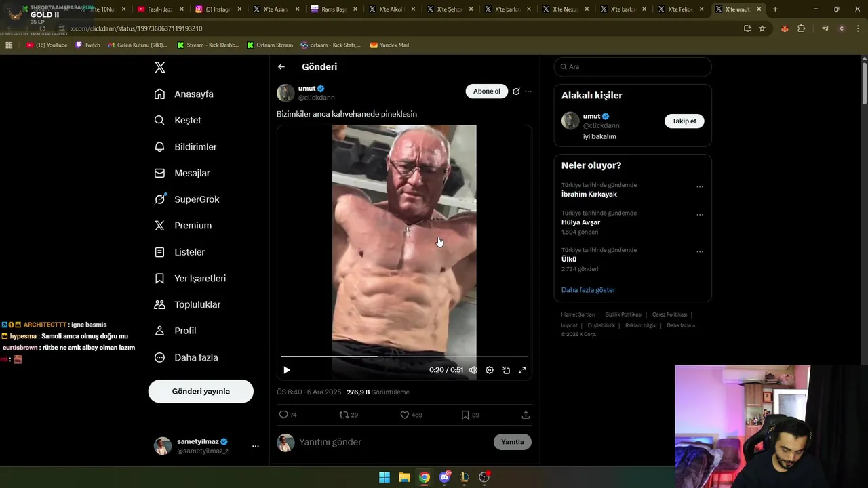Open options for Ülkü trend
Viewport: 868px width, 488px height.
tap(700, 252)
